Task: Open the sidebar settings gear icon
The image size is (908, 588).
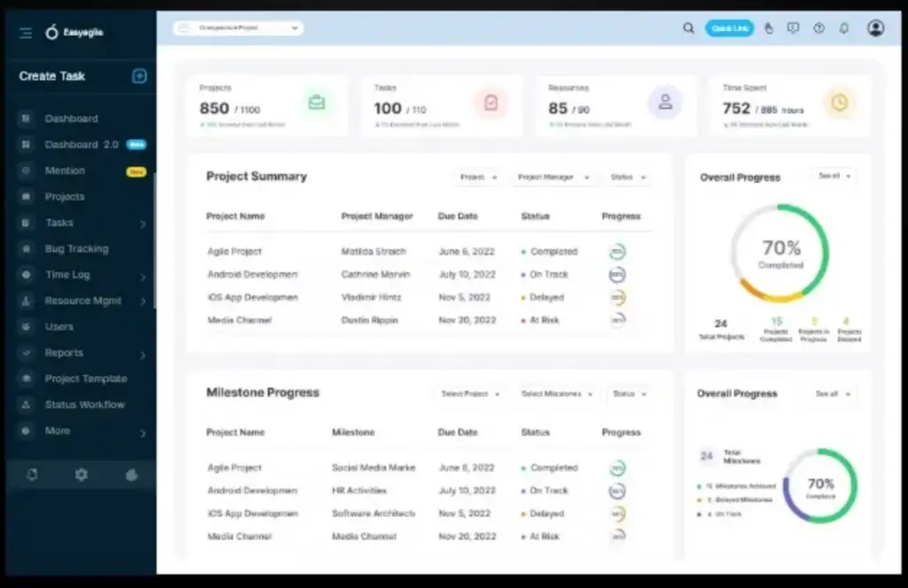Action: 81,475
